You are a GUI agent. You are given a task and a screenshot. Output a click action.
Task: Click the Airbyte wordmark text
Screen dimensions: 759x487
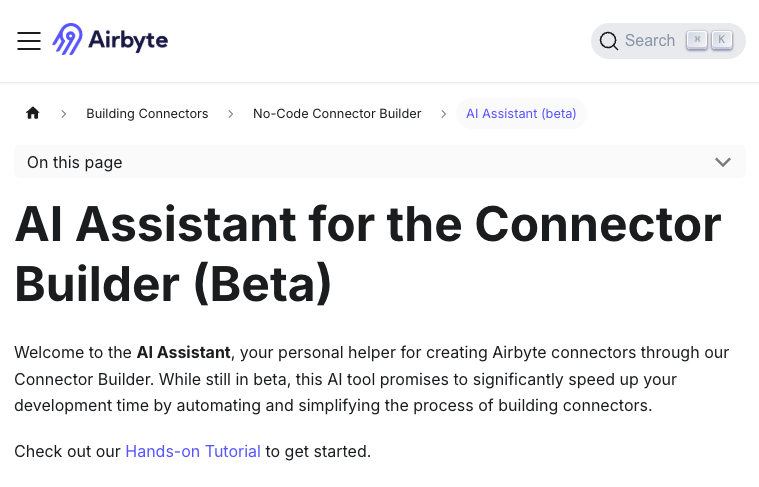(x=127, y=41)
